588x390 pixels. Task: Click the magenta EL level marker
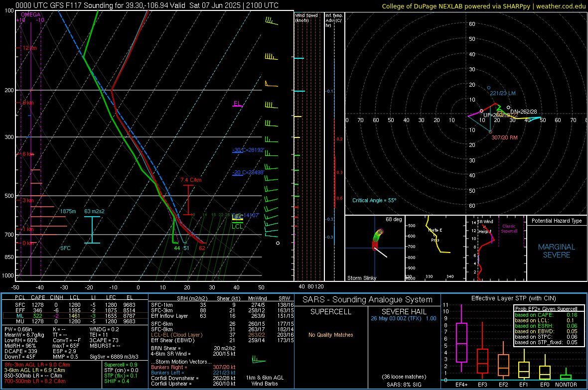coord(237,104)
